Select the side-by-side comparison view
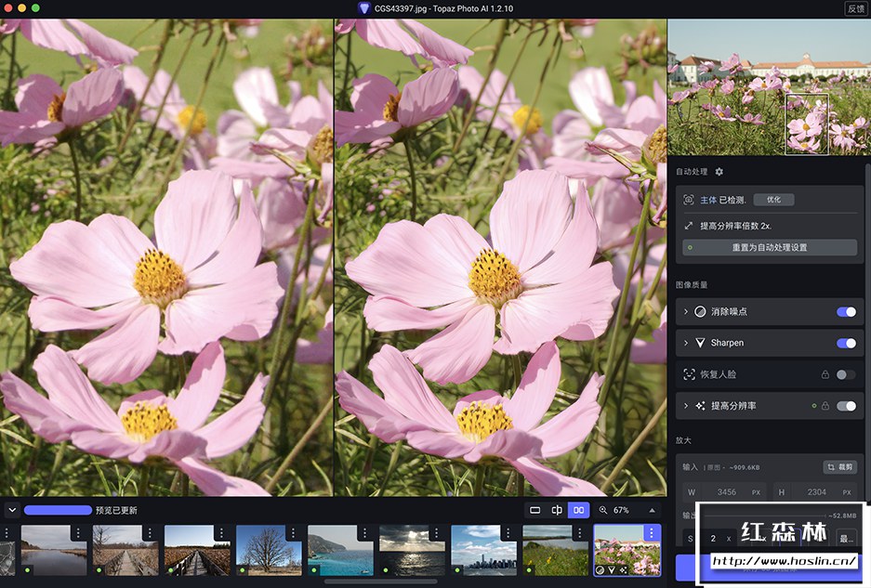The height and width of the screenshot is (588, 871). (578, 510)
